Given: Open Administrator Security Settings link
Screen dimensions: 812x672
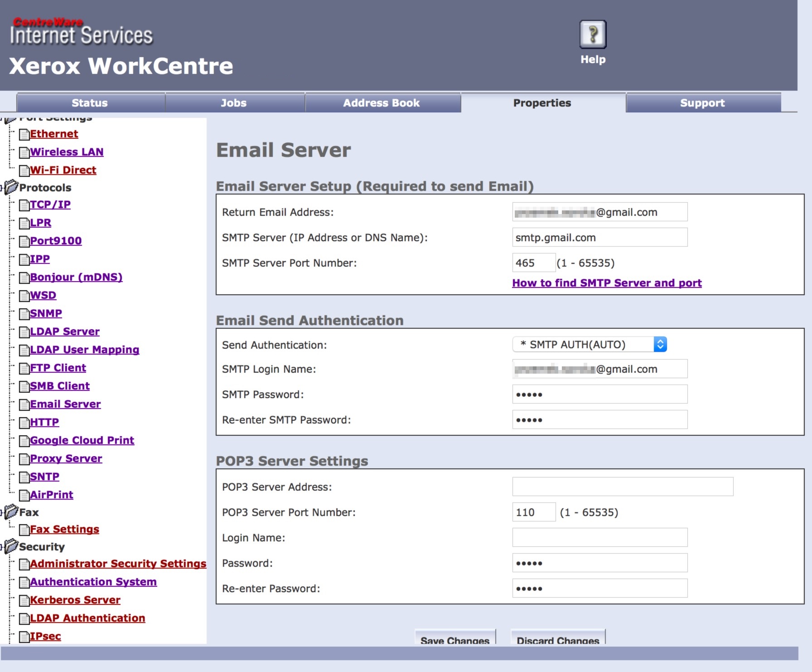Looking at the screenshot, I should [x=118, y=564].
